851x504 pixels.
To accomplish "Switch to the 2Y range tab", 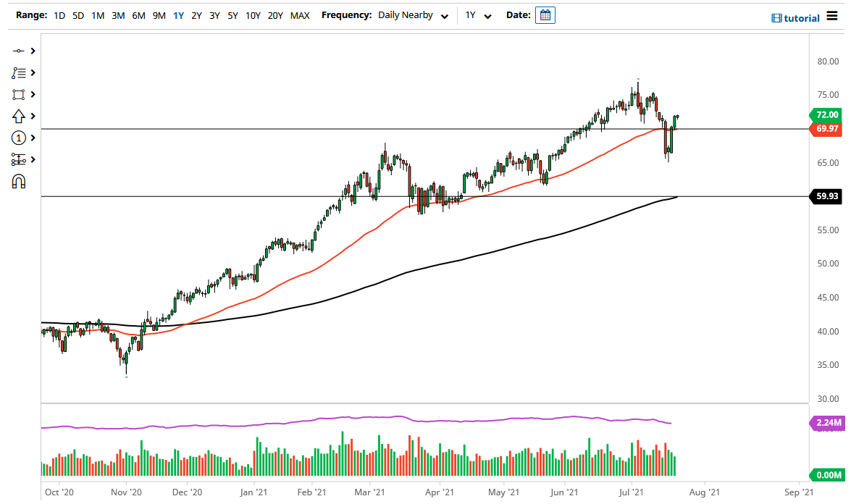I will (x=196, y=14).
